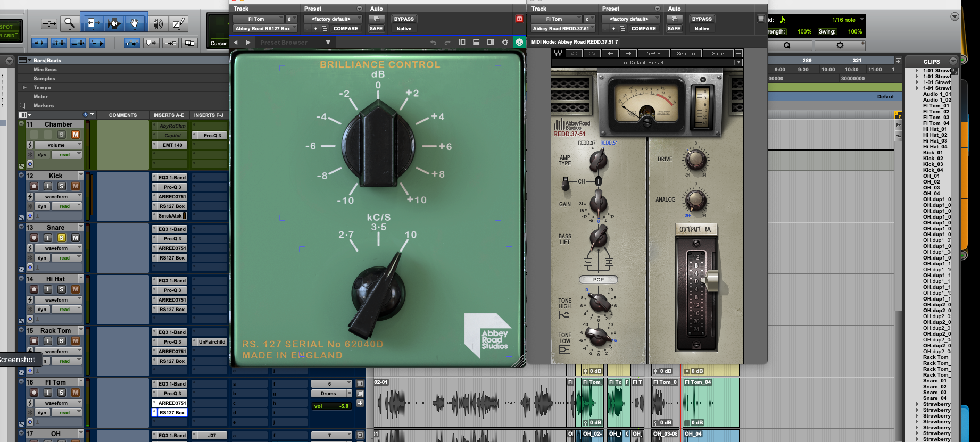This screenshot has width=980, height=442.
Task: Select clip 'Fl Tom_04' in the track lane
Action: [711, 402]
